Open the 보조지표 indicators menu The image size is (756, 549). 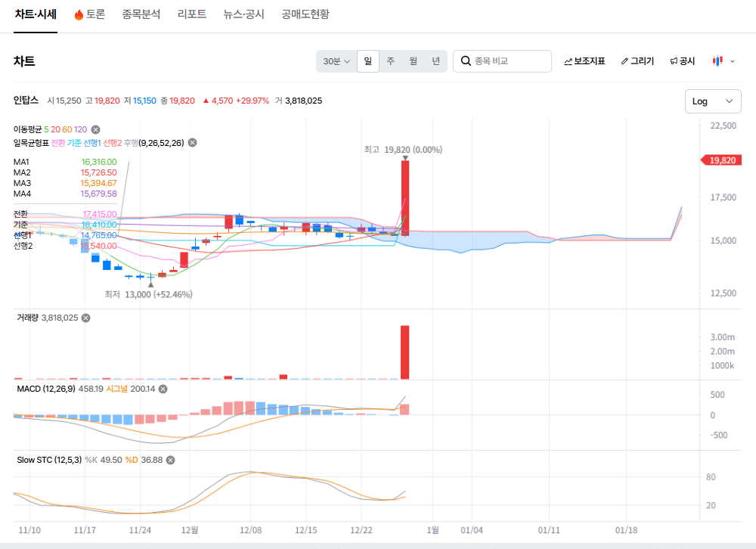coord(584,61)
